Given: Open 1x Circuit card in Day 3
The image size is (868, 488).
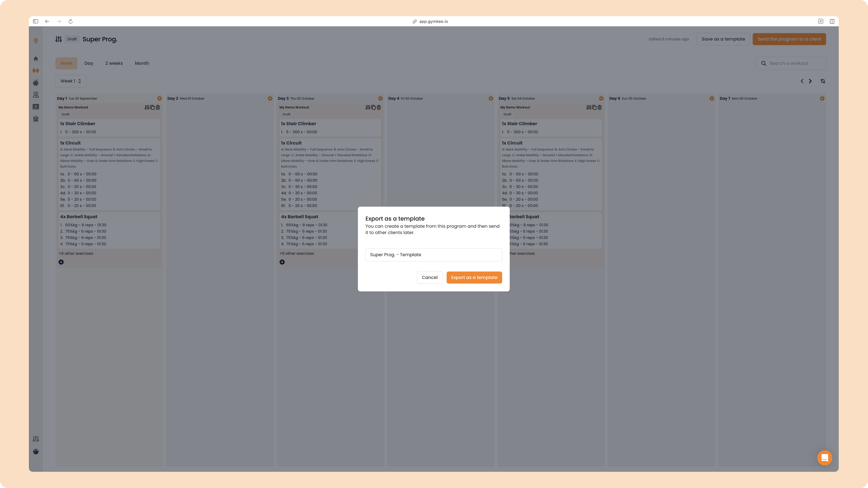Looking at the screenshot, I should tap(330, 174).
